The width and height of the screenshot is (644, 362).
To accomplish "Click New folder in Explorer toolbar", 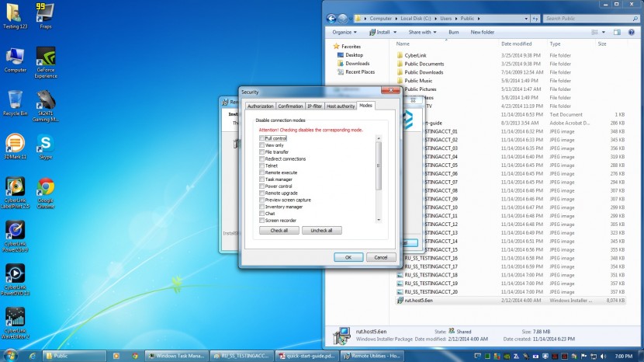I will point(482,32).
